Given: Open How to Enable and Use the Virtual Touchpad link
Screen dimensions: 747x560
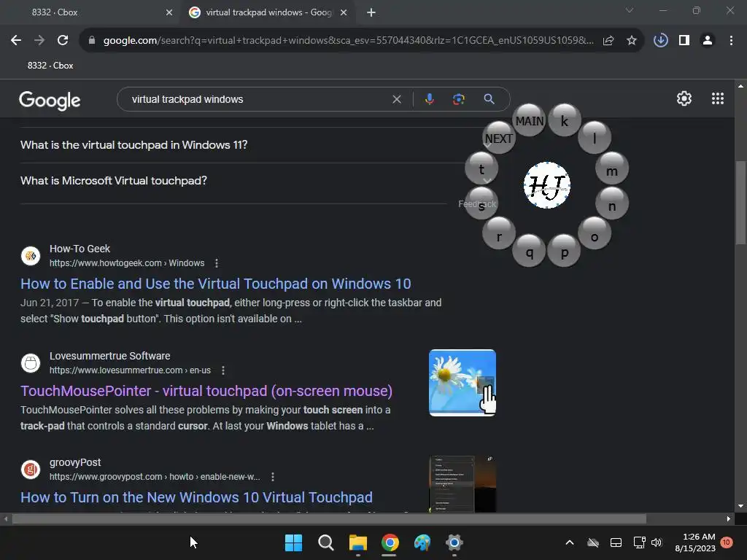Looking at the screenshot, I should pos(215,284).
